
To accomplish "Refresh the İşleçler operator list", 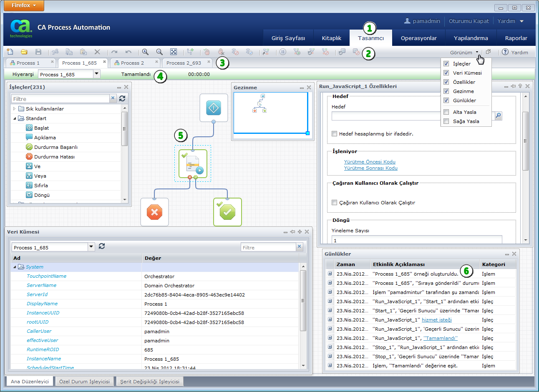I will point(122,98).
